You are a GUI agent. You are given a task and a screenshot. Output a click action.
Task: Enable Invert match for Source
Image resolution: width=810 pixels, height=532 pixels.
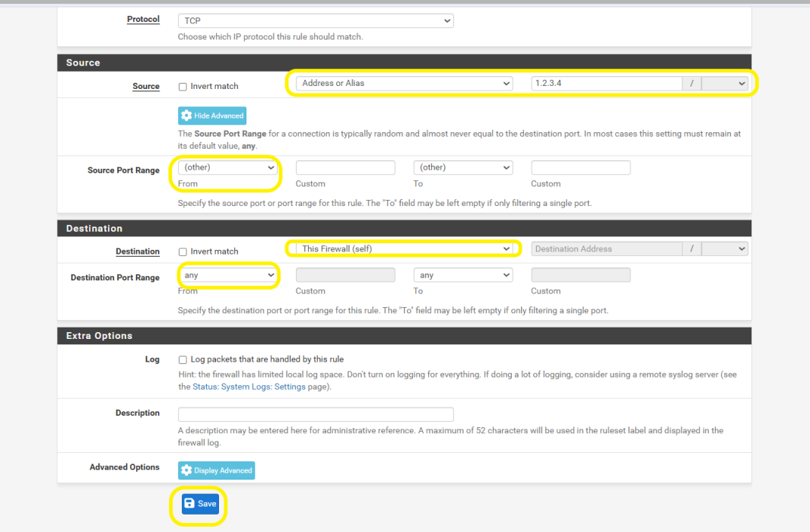(x=183, y=87)
